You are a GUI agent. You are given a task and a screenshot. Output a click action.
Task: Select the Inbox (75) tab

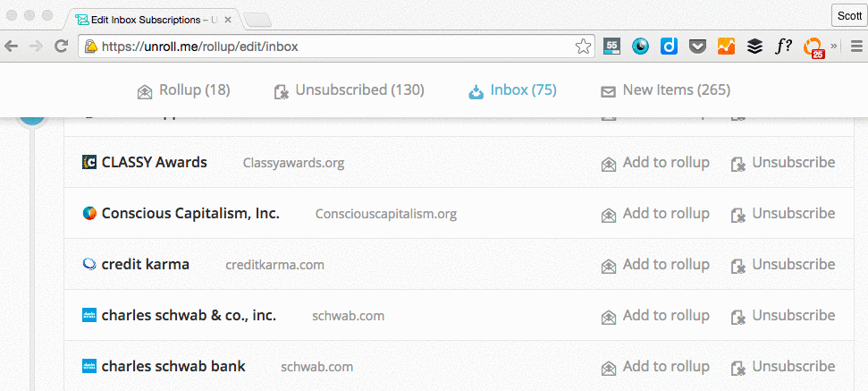coord(512,90)
